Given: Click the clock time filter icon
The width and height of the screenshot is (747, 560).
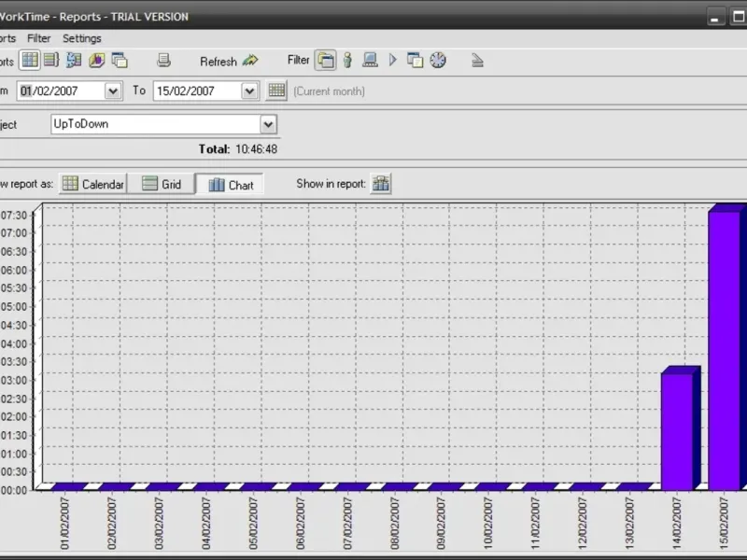Looking at the screenshot, I should [x=438, y=61].
